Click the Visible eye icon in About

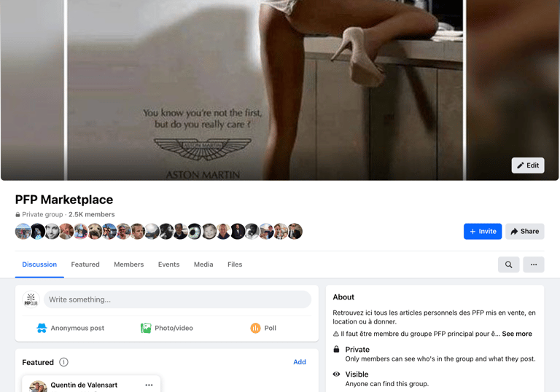coord(336,375)
